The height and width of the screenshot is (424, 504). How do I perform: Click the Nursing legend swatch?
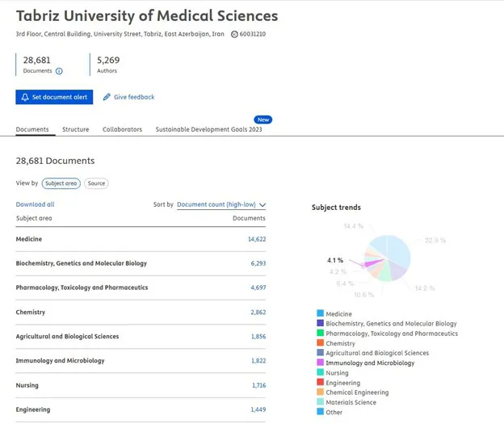pos(320,372)
